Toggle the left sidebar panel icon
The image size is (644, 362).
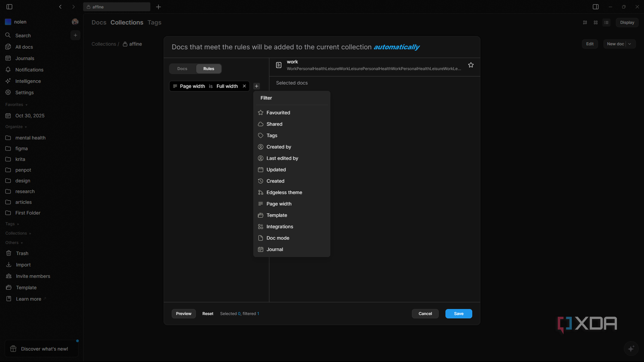9,7
